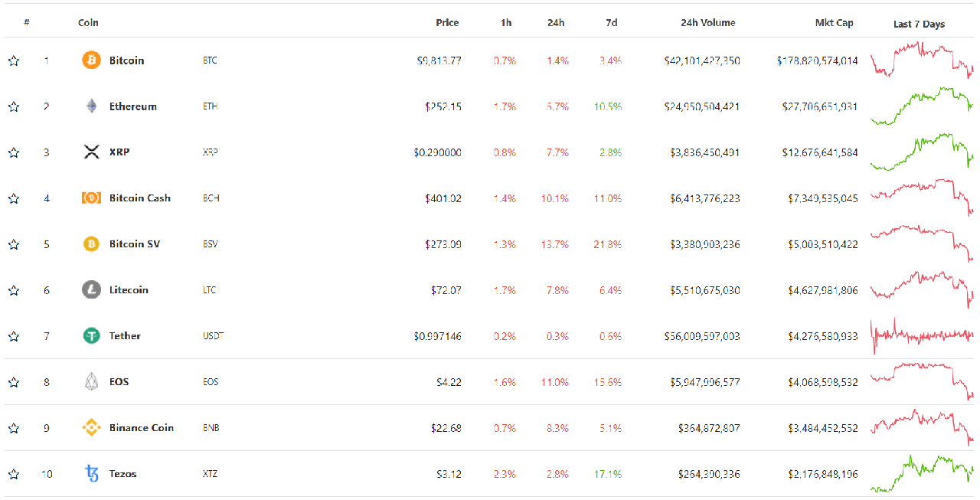
Task: Click the EOS logo icon
Action: [91, 382]
